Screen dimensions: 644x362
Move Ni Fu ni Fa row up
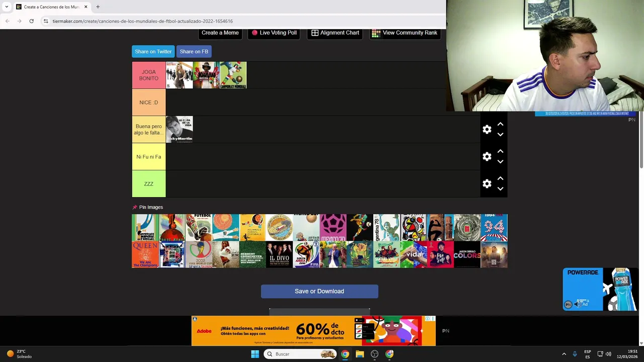[x=500, y=151]
